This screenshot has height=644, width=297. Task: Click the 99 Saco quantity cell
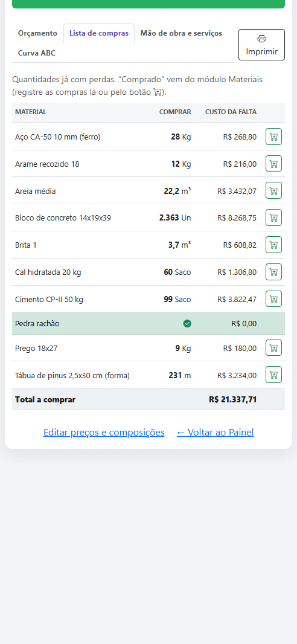pos(177,300)
